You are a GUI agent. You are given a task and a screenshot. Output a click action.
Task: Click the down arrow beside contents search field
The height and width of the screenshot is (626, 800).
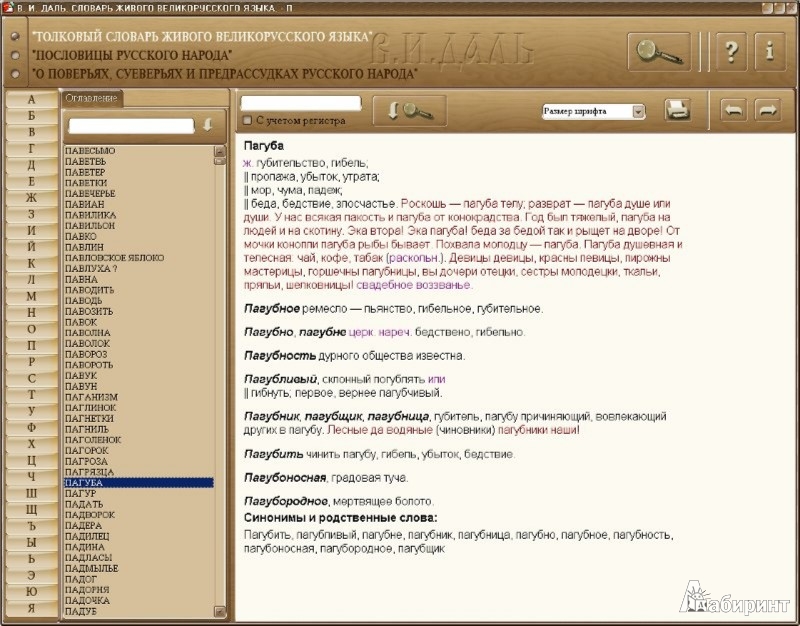point(208,125)
